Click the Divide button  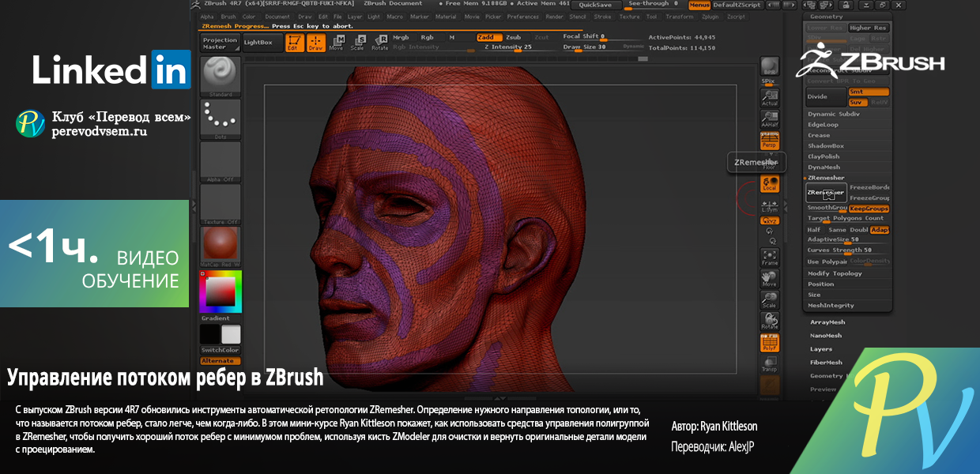[825, 96]
